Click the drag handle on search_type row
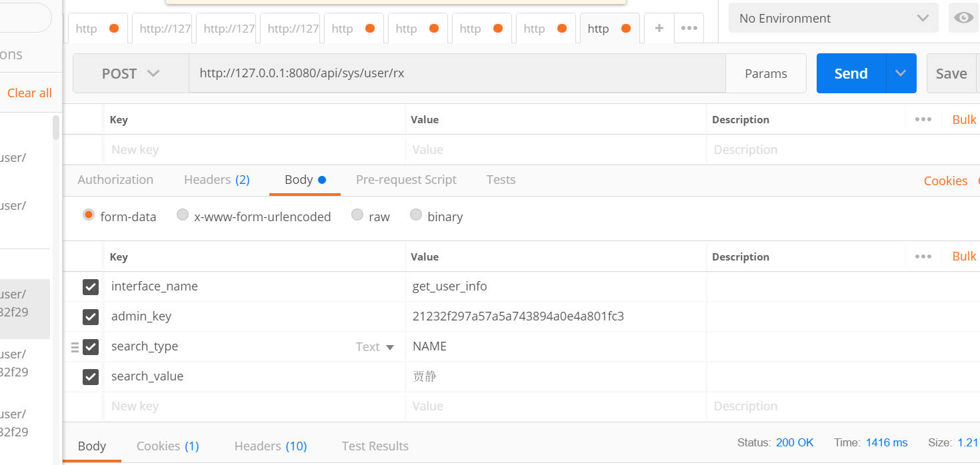The width and height of the screenshot is (980, 465). [75, 346]
